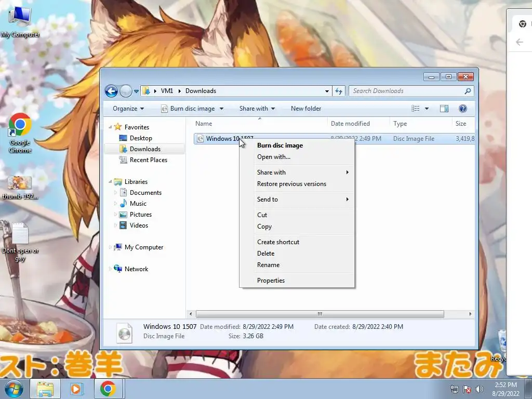Image resolution: width=532 pixels, height=399 pixels.
Task: Open My Computer desktop icon
Action: [x=20, y=22]
